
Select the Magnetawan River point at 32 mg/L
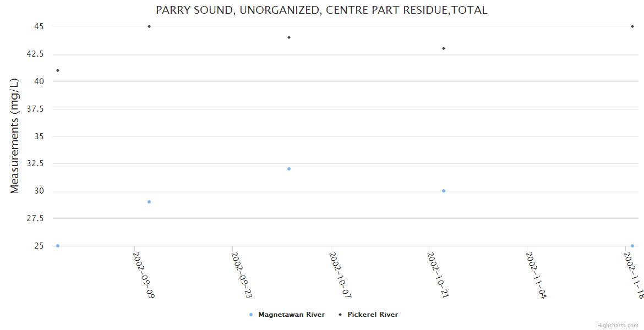[x=289, y=169]
